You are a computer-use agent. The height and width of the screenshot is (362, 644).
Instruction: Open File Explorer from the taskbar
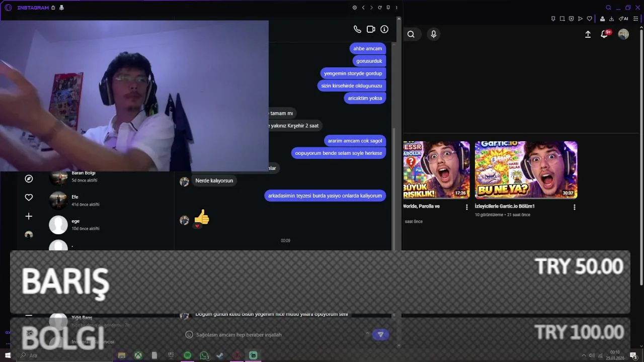tap(121, 355)
